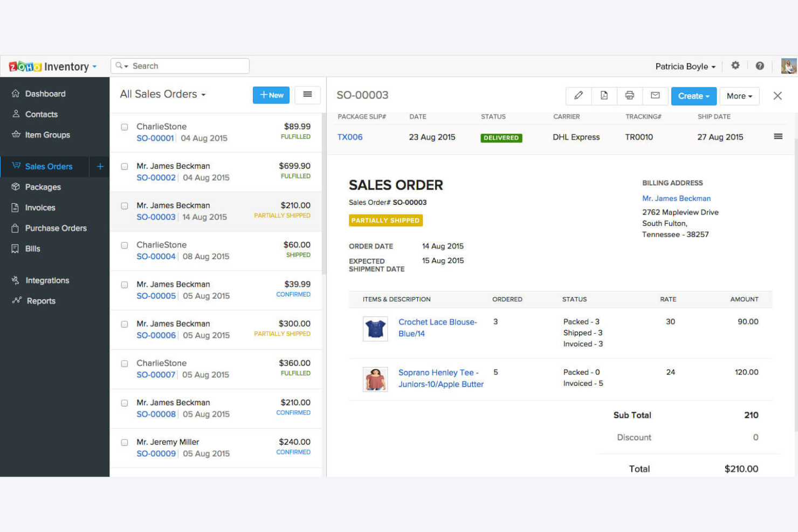Check the SO-00009 Jeremy Miller checkbox

125,443
